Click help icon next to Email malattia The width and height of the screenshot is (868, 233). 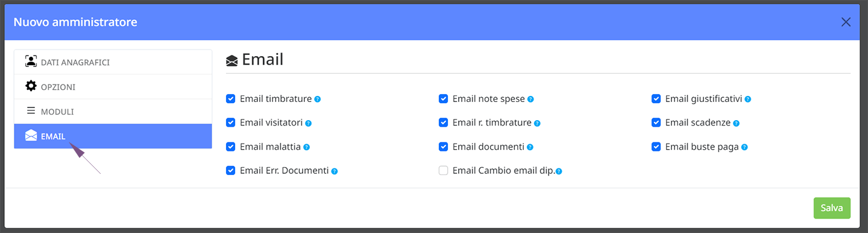[x=306, y=147]
